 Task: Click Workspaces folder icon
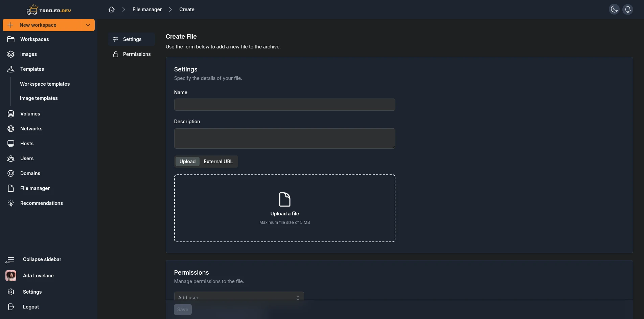[x=11, y=39]
